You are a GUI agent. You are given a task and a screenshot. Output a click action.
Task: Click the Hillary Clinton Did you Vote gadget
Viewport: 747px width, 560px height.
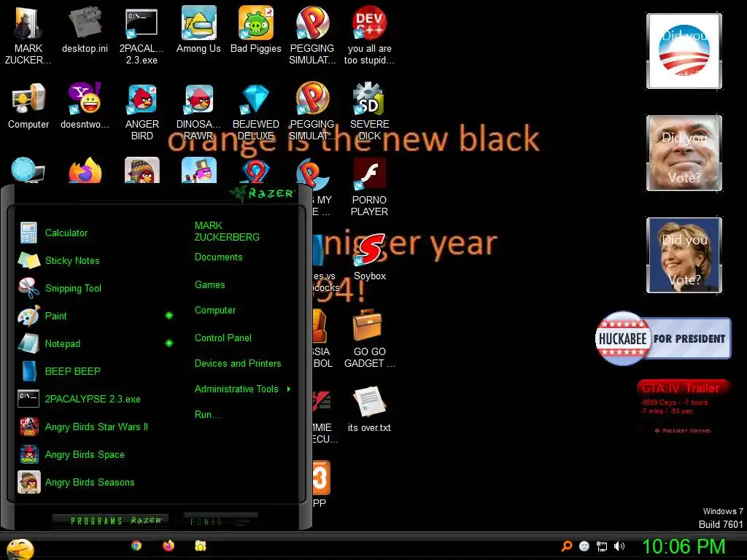684,255
